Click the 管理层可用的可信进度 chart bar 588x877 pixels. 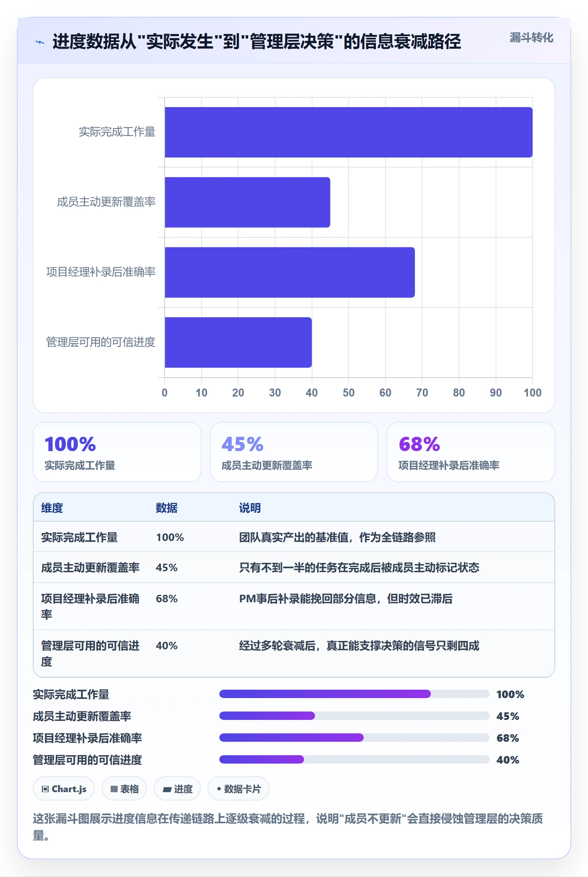pyautogui.click(x=238, y=342)
